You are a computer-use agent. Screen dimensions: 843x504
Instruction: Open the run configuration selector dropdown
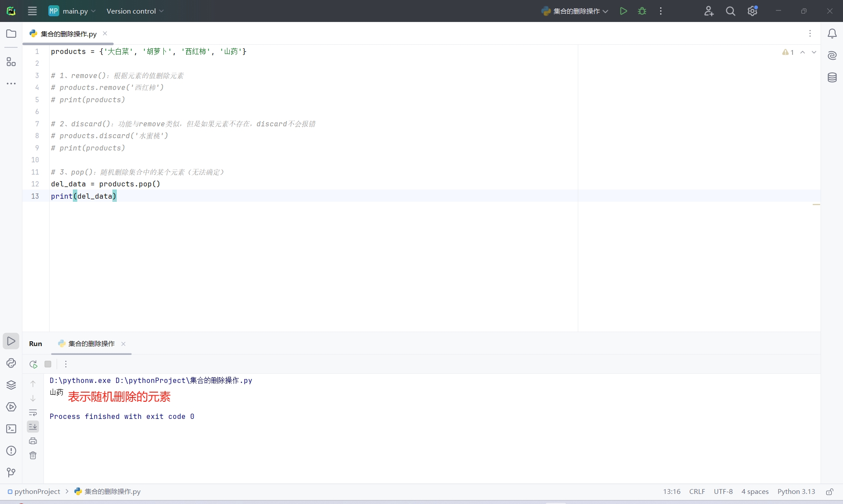point(575,11)
